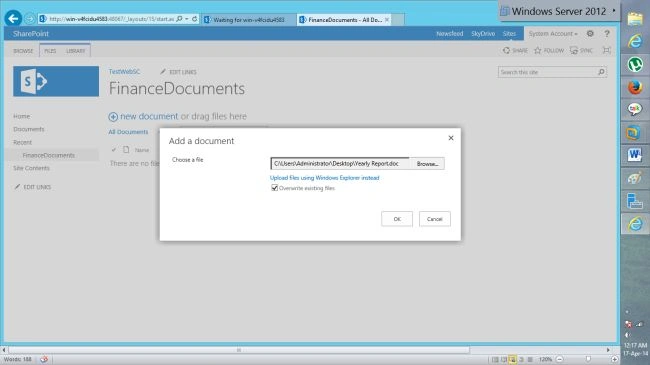The image size is (650, 365).
Task: Click the site search magnifier icon
Action: tap(601, 72)
